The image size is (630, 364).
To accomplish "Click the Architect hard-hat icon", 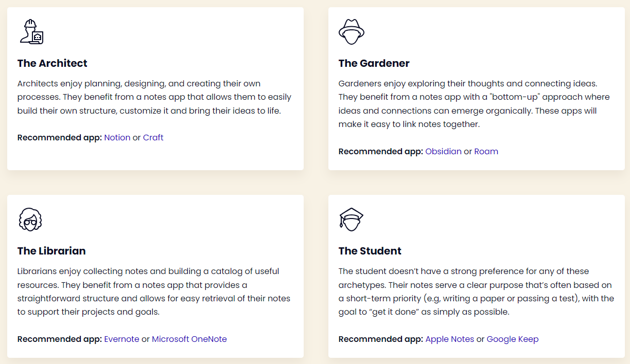I will click(31, 32).
